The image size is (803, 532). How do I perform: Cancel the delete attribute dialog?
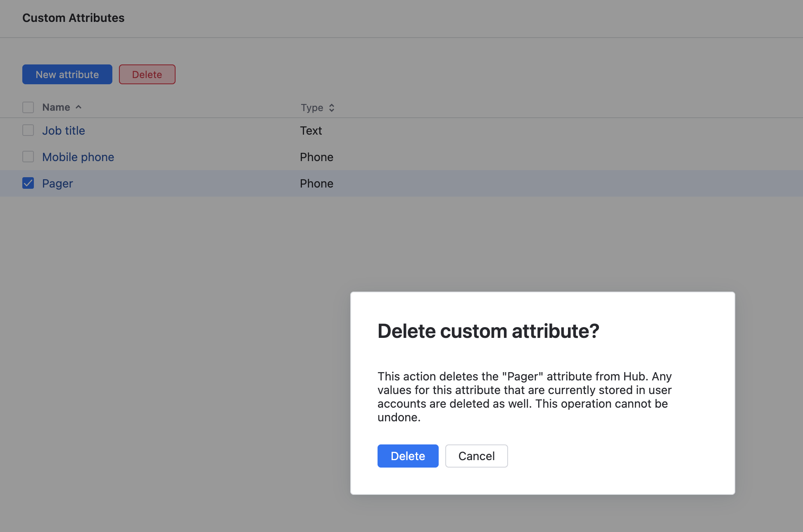476,456
